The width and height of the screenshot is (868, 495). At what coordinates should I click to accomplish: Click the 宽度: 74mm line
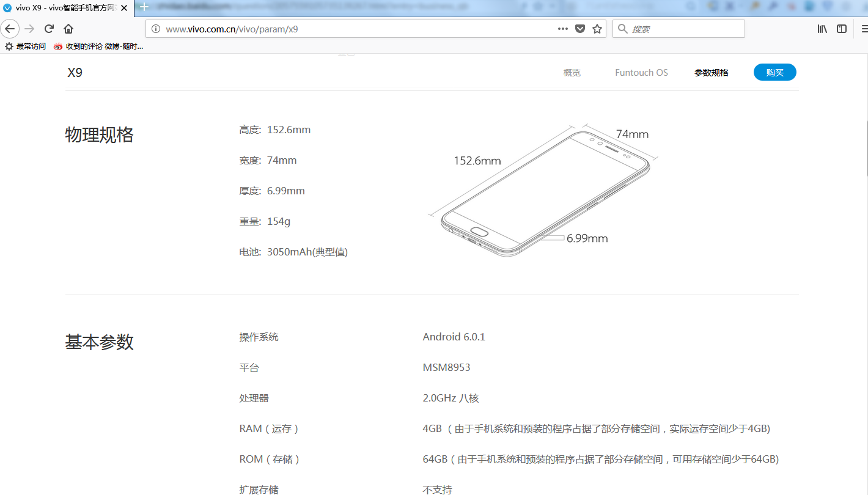[x=268, y=160]
